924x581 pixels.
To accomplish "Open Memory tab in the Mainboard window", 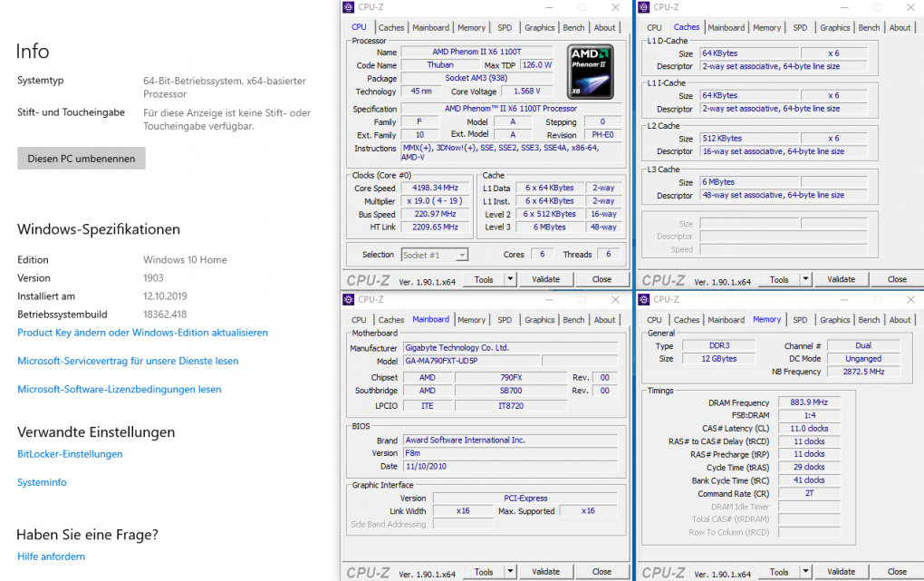I will pyautogui.click(x=471, y=320).
